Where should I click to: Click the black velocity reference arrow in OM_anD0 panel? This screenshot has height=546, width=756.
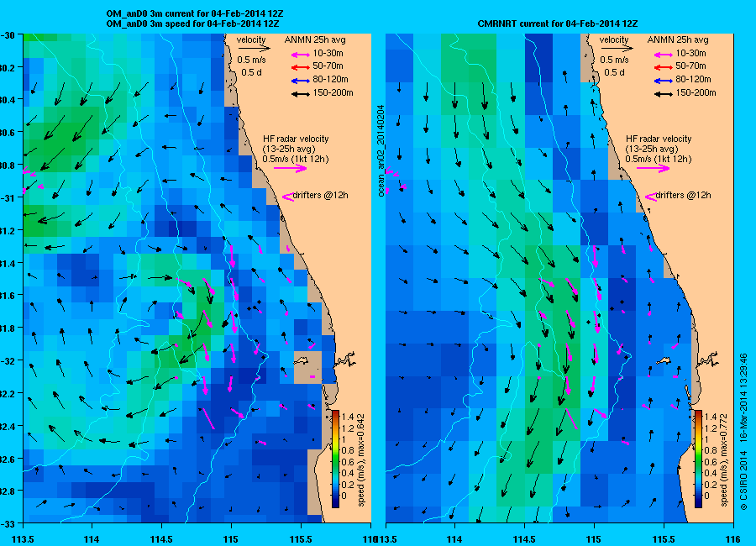(254, 48)
